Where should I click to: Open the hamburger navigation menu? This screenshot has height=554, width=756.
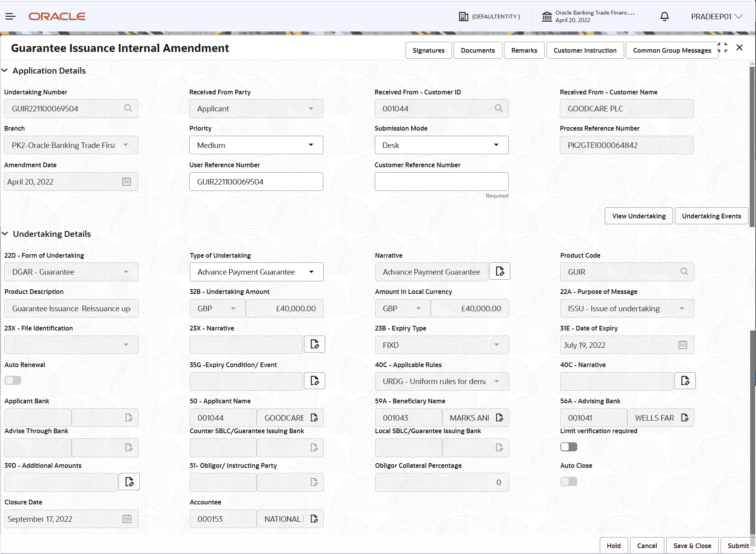(x=10, y=17)
